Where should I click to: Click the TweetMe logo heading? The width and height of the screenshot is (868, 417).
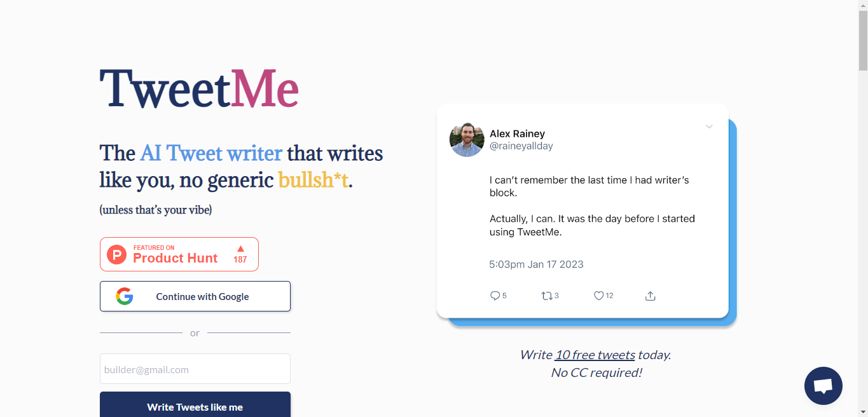click(199, 88)
